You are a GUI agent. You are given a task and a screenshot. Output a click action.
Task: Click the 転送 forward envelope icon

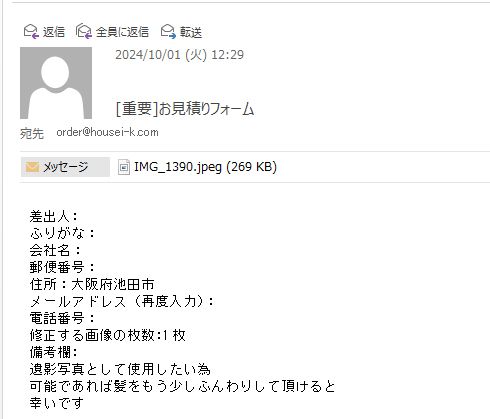(x=168, y=32)
